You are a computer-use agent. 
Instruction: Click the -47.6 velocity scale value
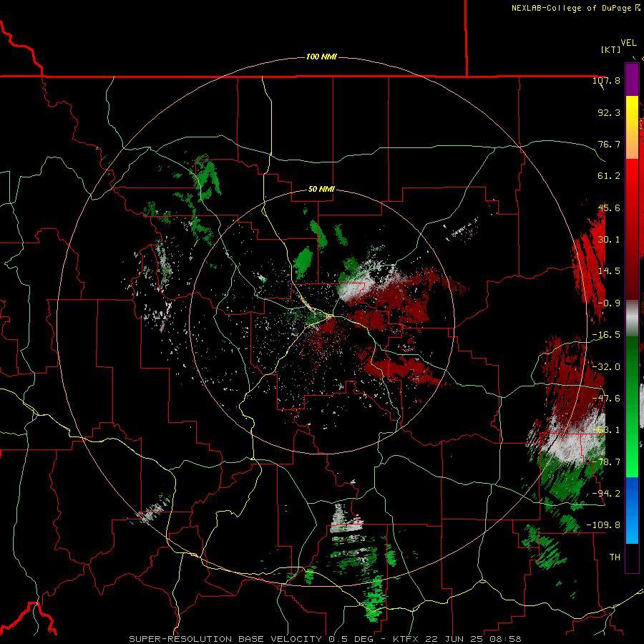606,399
